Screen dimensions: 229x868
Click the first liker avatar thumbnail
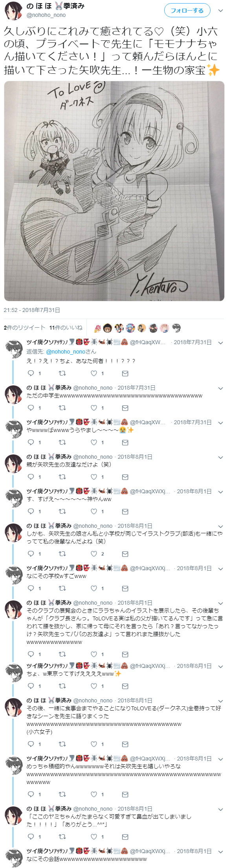(x=97, y=328)
